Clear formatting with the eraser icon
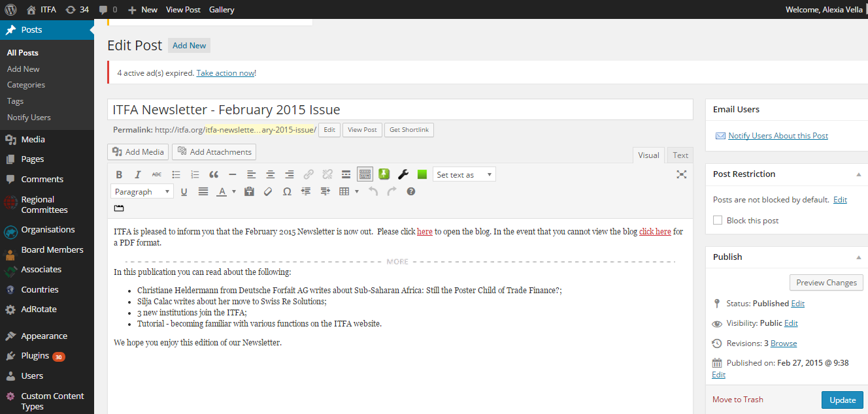Screen dimensions: 868x414 tap(267, 191)
